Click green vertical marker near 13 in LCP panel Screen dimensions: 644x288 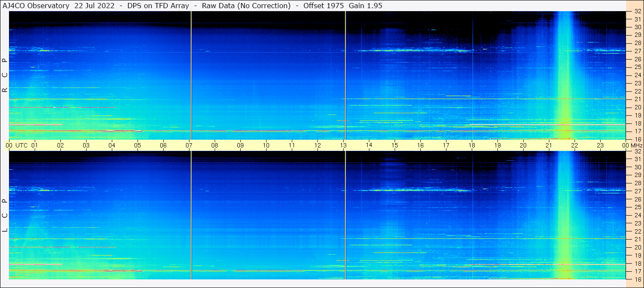[345, 215]
